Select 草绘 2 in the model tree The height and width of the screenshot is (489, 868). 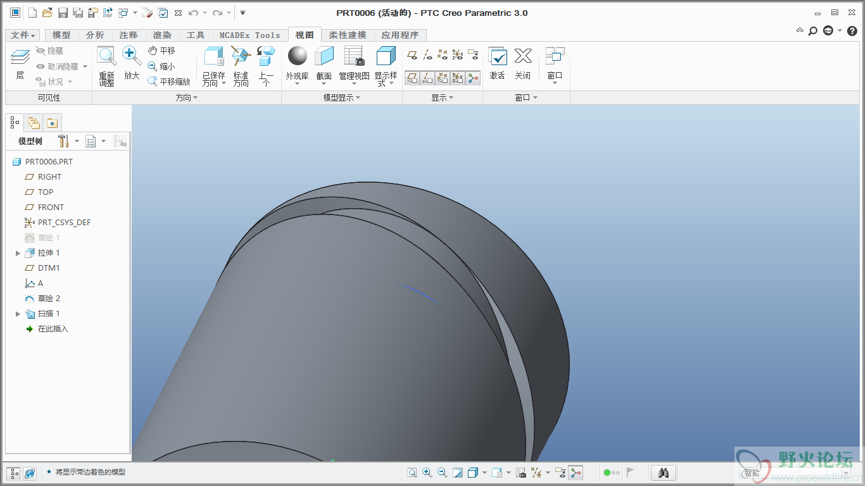point(49,299)
